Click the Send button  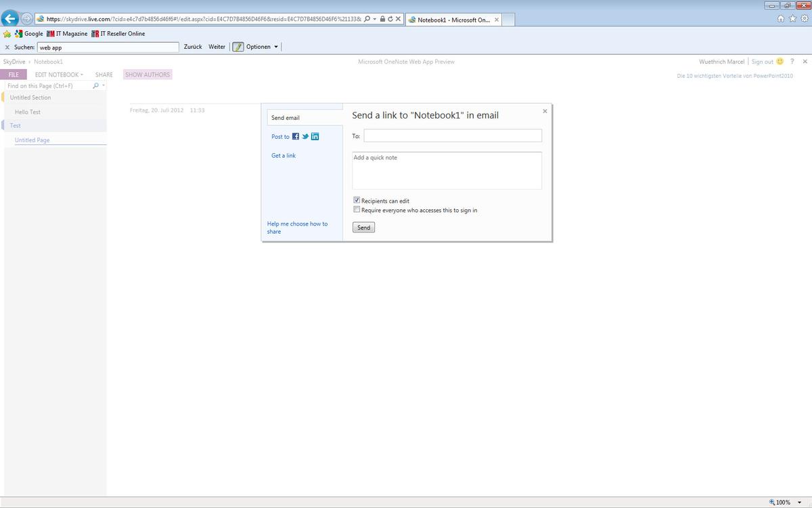pyautogui.click(x=364, y=228)
